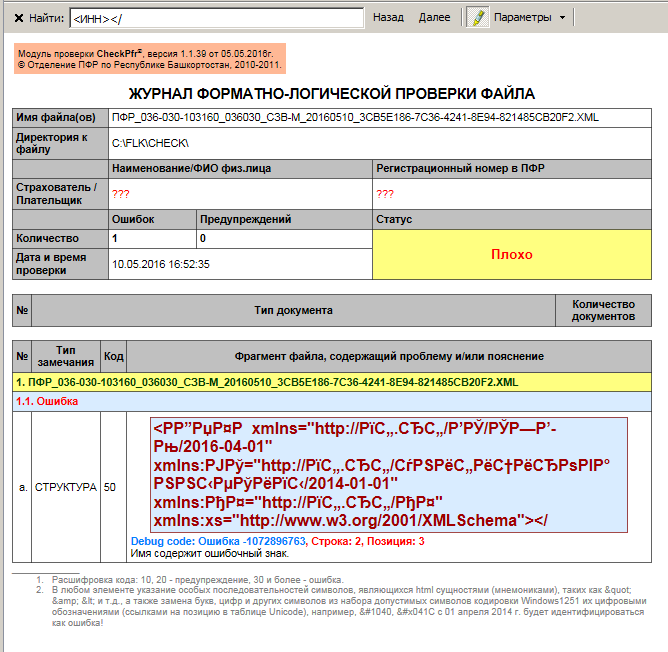Click the Тип документа column header
The height and width of the screenshot is (652, 668).
pyautogui.click(x=291, y=311)
